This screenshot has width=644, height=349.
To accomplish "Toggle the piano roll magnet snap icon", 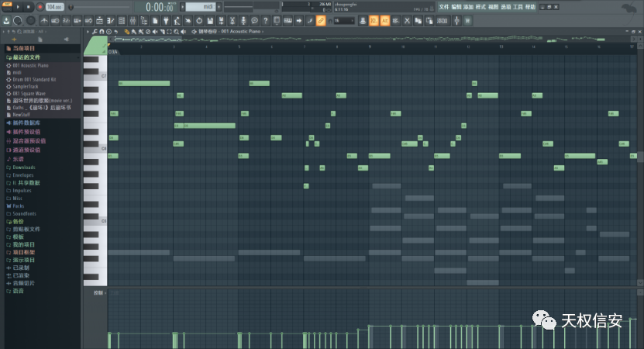I will pyautogui.click(x=101, y=32).
